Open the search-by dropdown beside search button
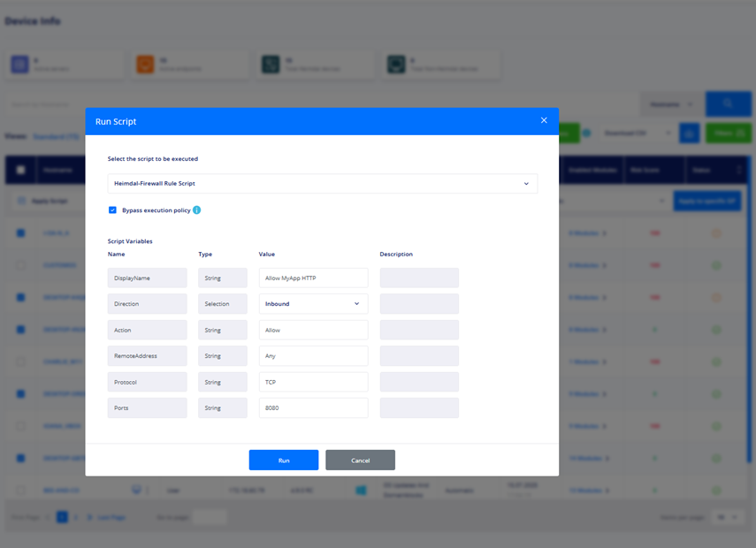Screen dimensions: 756x548 click(672, 104)
